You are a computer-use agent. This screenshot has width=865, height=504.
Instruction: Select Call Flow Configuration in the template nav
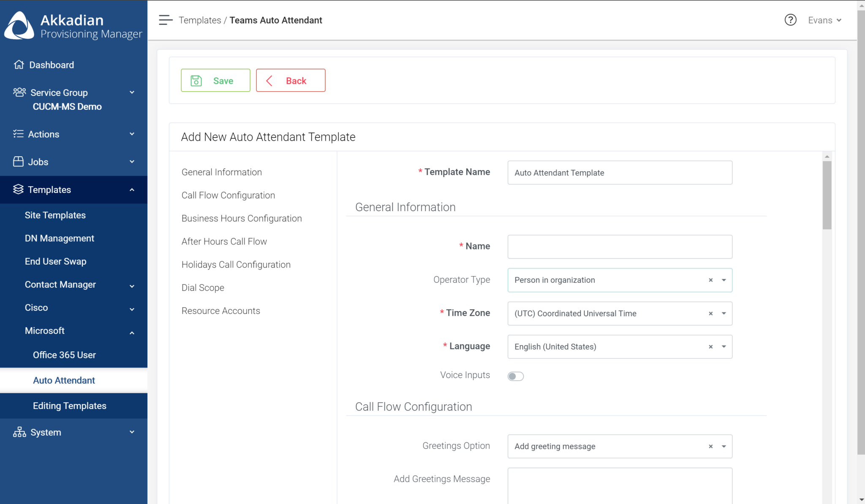(228, 195)
